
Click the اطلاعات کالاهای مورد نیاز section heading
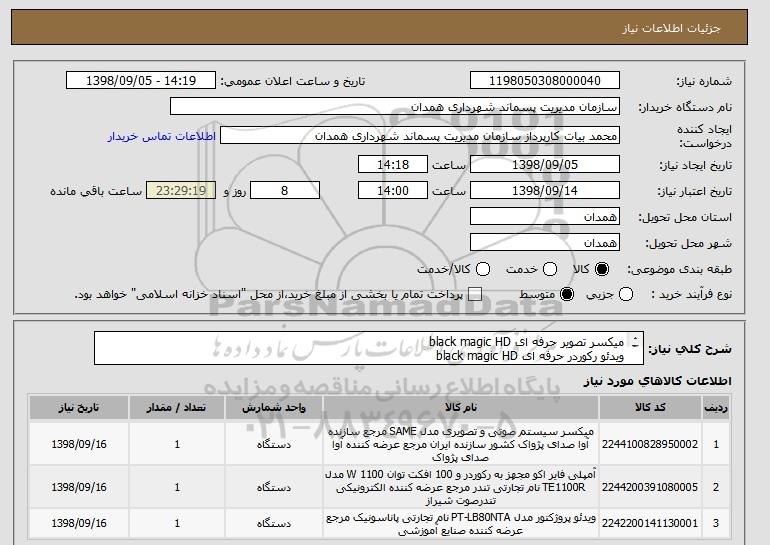[x=658, y=381]
